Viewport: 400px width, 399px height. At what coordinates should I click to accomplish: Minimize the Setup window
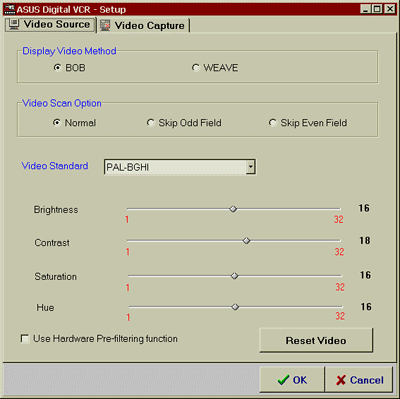366,9
